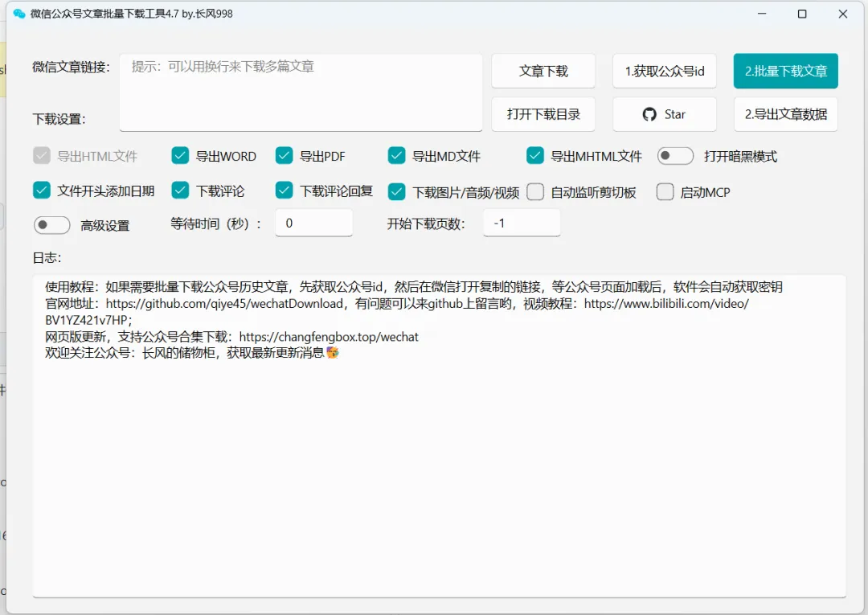
Task: Click the 开始下载页数 input field
Action: (x=522, y=223)
